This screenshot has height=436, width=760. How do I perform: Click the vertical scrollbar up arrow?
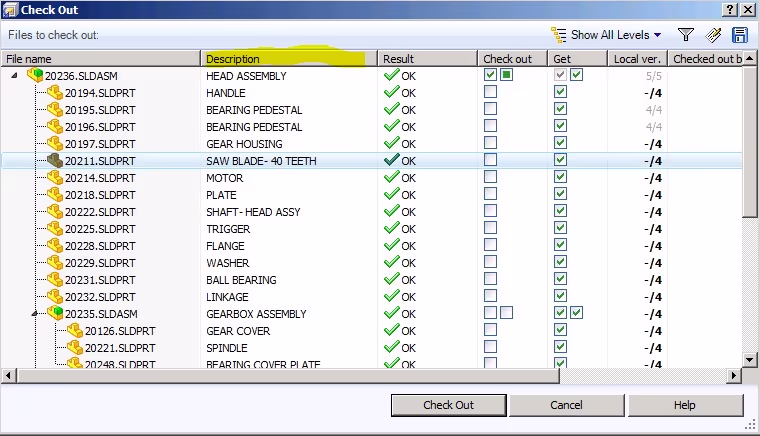[750, 58]
